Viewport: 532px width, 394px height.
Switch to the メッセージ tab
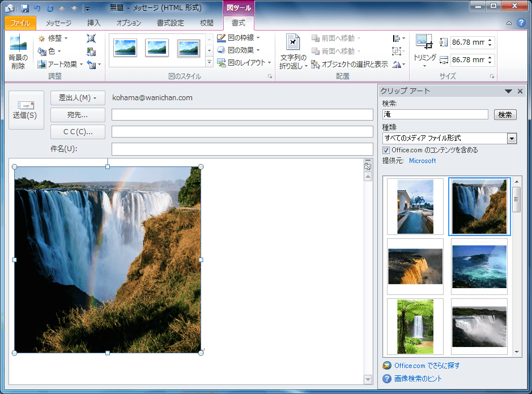click(59, 23)
